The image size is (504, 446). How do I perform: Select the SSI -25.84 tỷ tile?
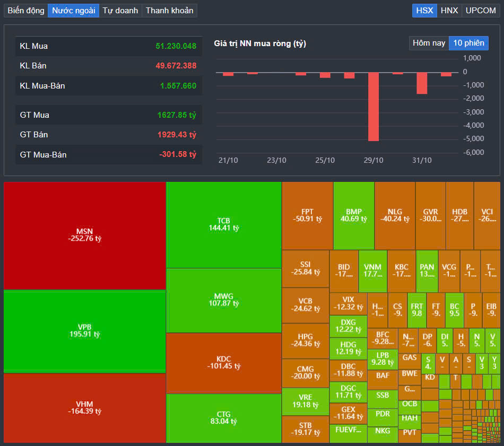tap(306, 269)
